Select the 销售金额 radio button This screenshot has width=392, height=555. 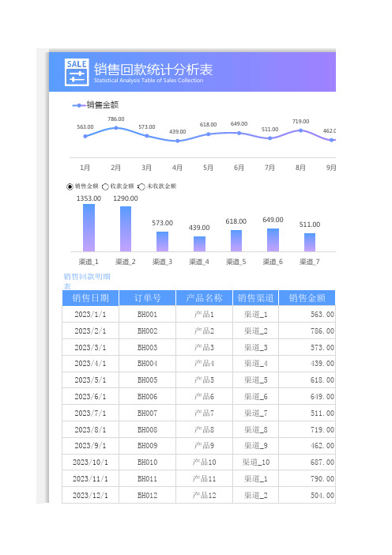pos(70,187)
